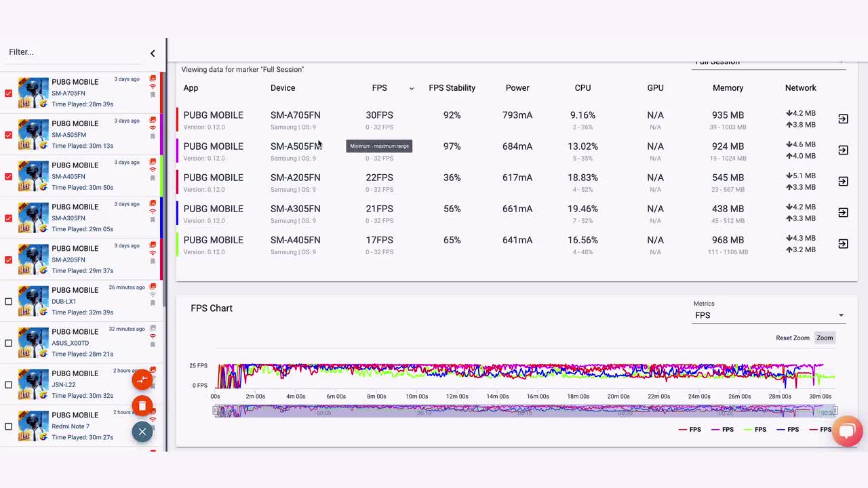Viewport: 868px width, 488px height.
Task: Click screenshots icon on SM-A205FN sidebar session
Action: coord(153,245)
